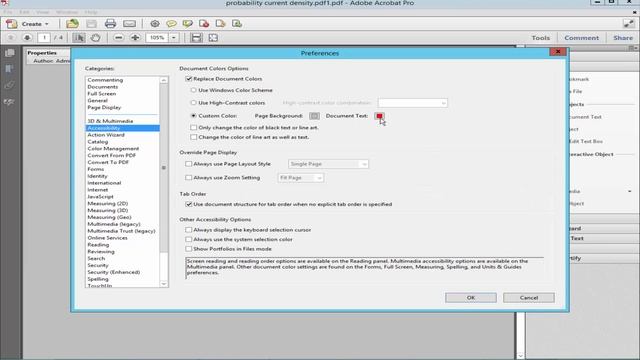
Task: Select the Page Display category
Action: tap(104, 107)
